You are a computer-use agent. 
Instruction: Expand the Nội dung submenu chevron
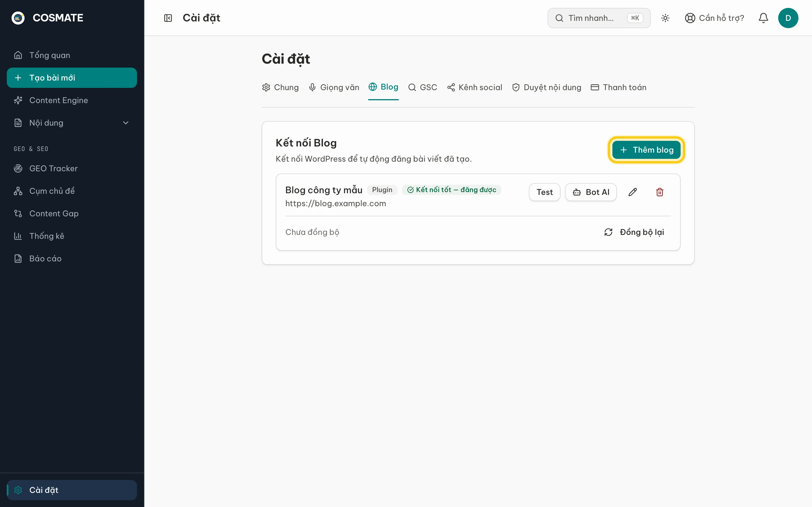coord(126,123)
